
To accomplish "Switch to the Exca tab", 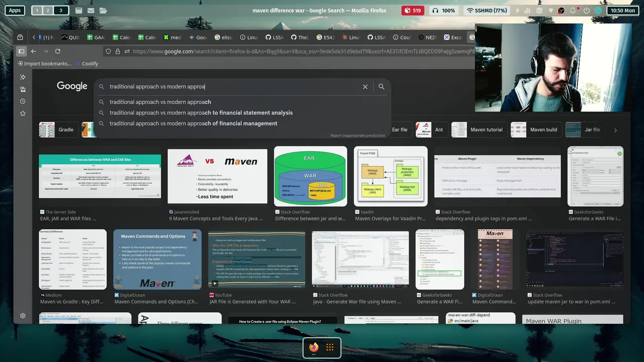I will (453, 37).
